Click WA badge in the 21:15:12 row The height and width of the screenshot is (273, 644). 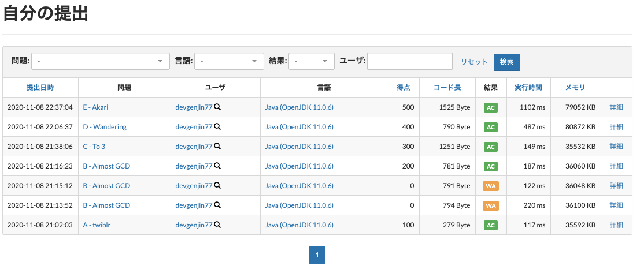[x=490, y=186]
